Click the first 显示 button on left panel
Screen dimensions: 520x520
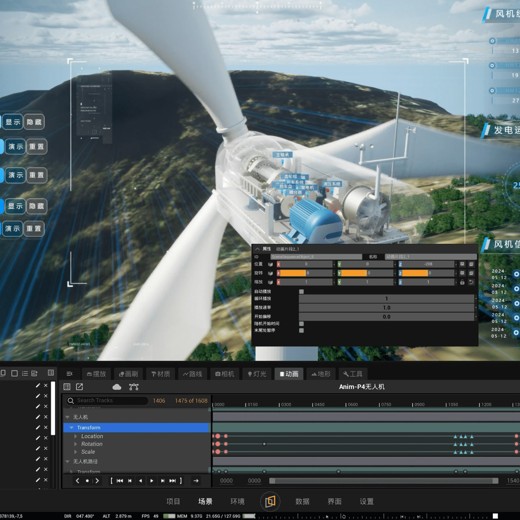[13, 122]
